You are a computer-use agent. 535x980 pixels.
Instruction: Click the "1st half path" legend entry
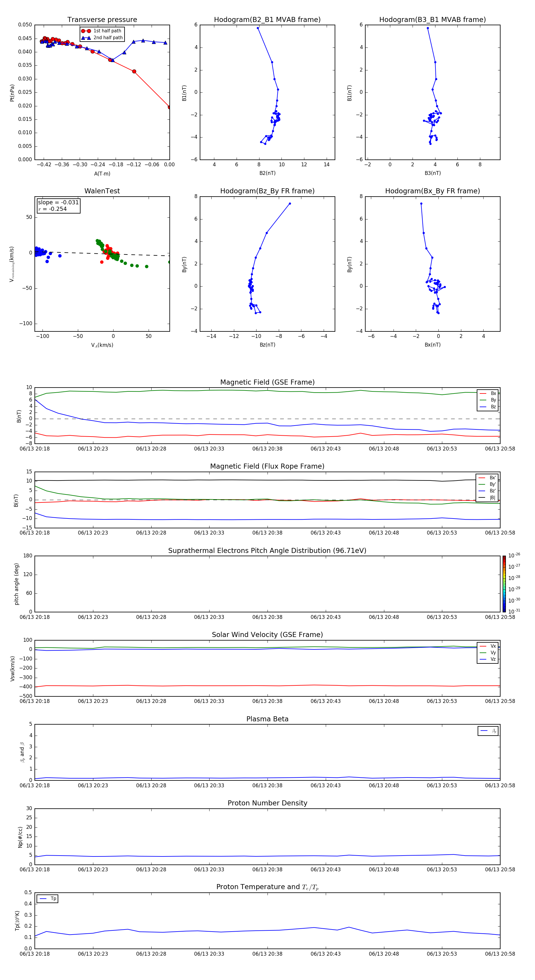pyautogui.click(x=102, y=31)
